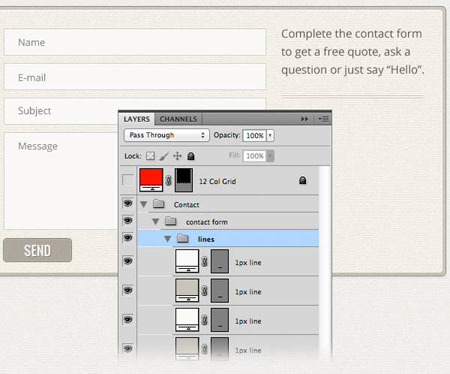450x374 pixels.
Task: Open the layers panel options menu icon
Action: click(323, 119)
